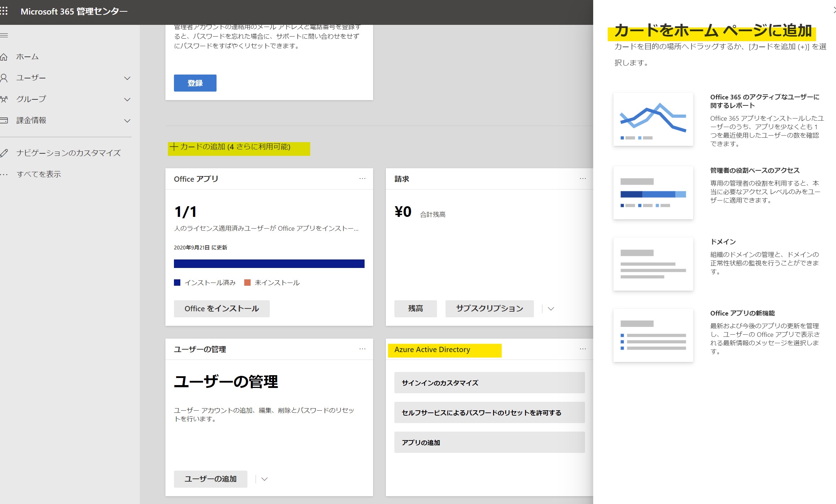
Task: Click the 1/1 license count
Action: pyautogui.click(x=185, y=212)
